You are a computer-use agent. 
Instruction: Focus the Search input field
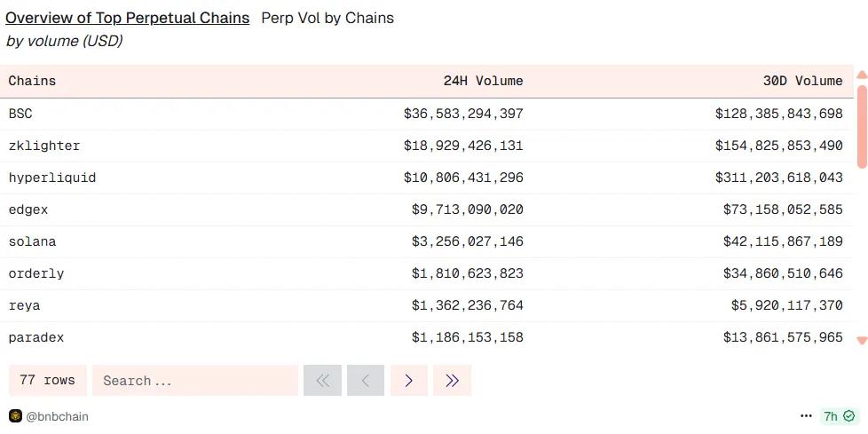pyautogui.click(x=195, y=381)
